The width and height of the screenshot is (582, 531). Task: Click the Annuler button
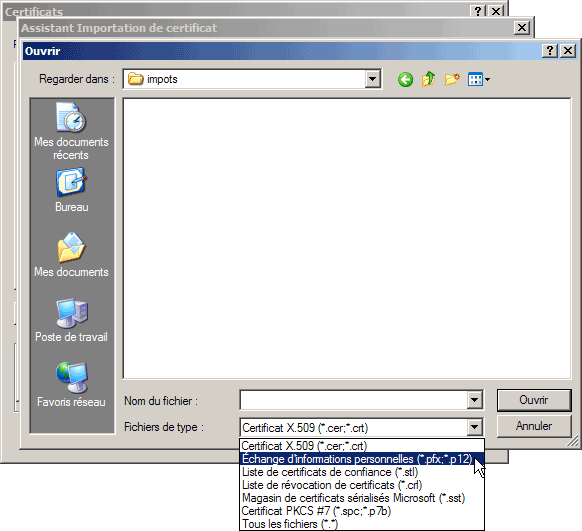tap(534, 426)
